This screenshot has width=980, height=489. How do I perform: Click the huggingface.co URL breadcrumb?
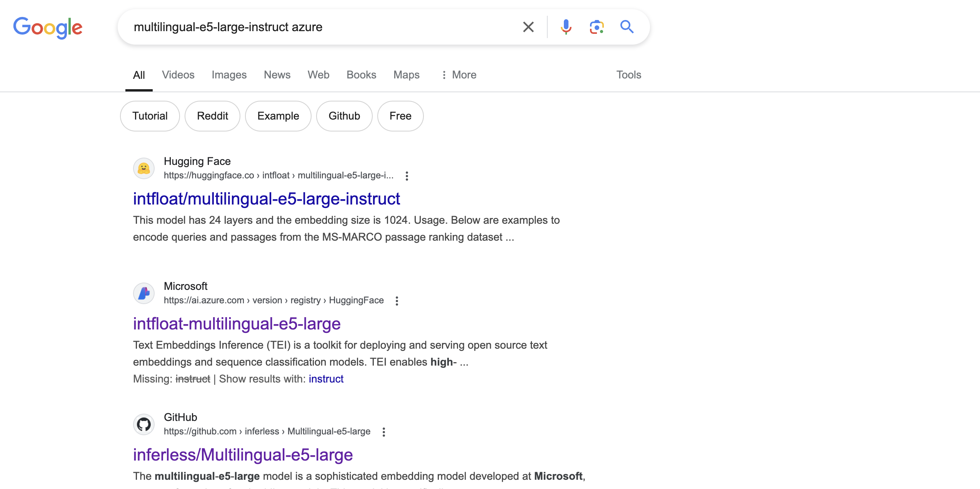(x=278, y=175)
